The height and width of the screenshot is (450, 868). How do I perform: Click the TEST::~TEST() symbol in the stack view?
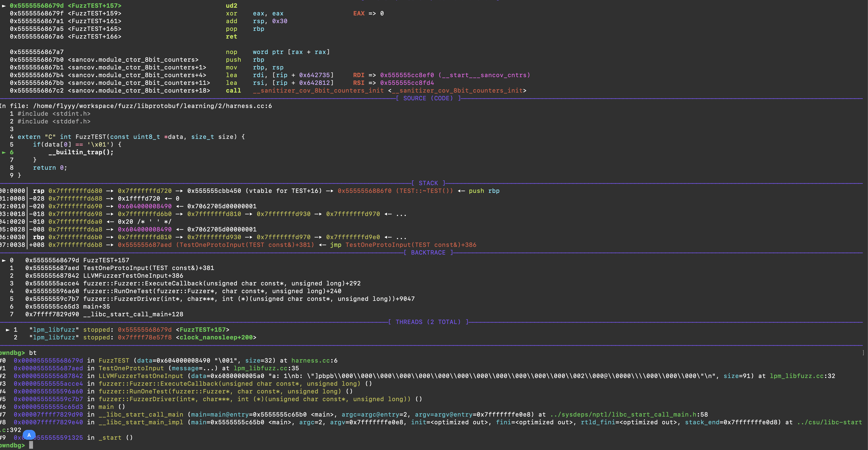[x=424, y=191]
